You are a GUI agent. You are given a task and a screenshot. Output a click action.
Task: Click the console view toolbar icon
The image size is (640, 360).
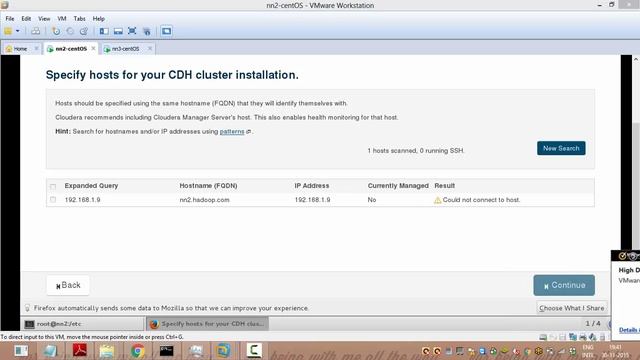(x=166, y=31)
